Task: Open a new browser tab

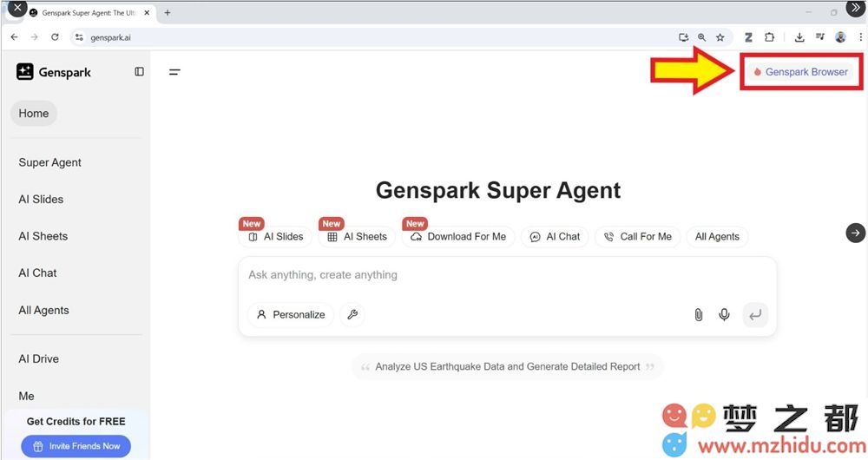Action: [x=168, y=12]
